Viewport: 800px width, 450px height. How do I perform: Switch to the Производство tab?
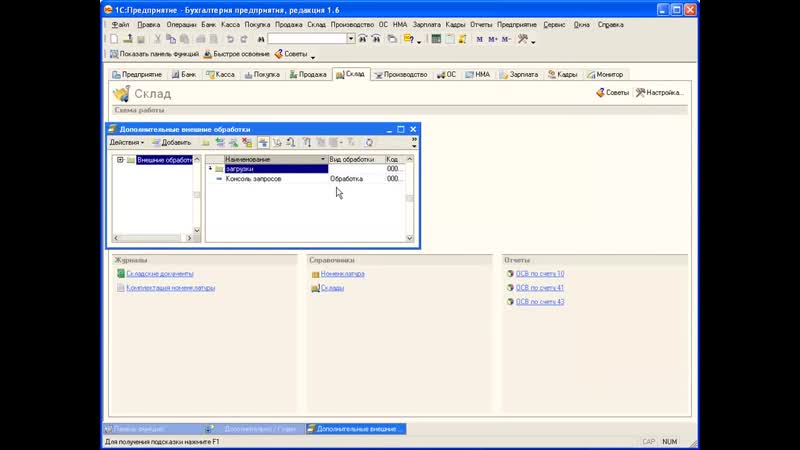coord(401,74)
